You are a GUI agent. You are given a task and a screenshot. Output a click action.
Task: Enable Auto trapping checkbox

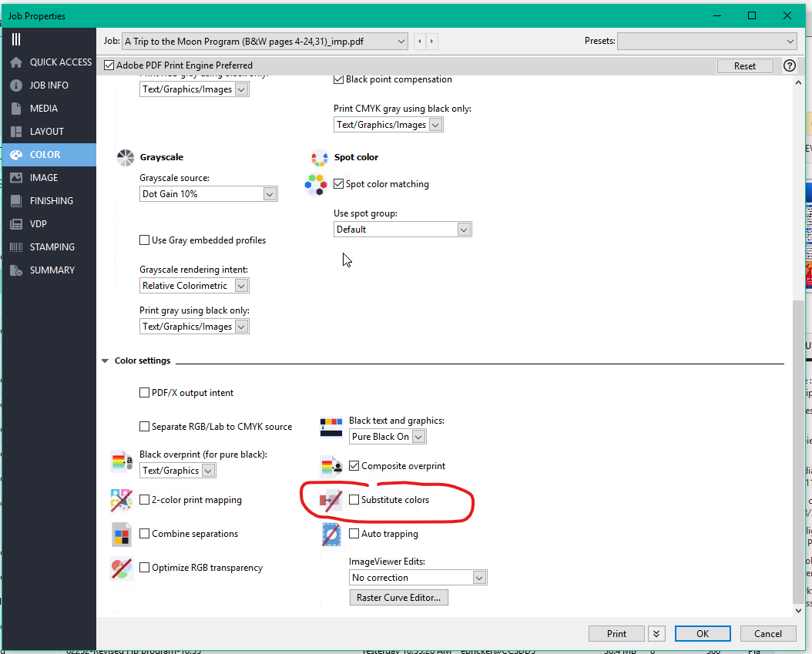(354, 534)
